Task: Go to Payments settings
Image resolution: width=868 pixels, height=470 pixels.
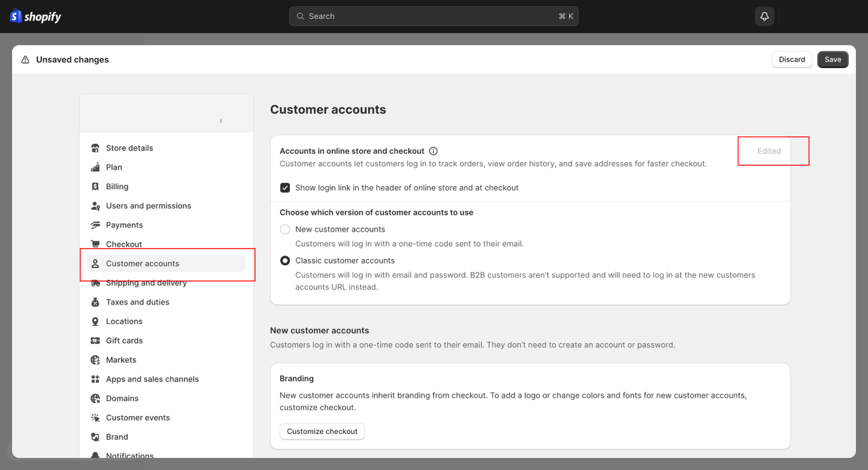Action: (x=124, y=225)
